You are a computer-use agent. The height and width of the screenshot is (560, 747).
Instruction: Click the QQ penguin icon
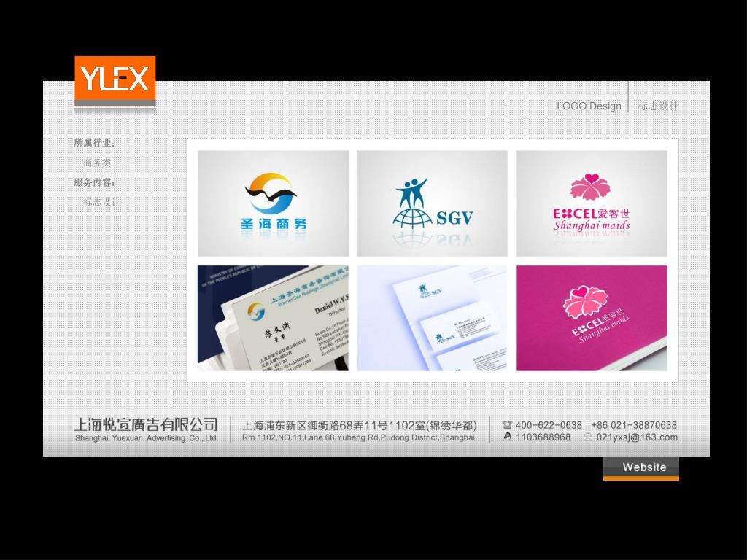pyautogui.click(x=508, y=437)
